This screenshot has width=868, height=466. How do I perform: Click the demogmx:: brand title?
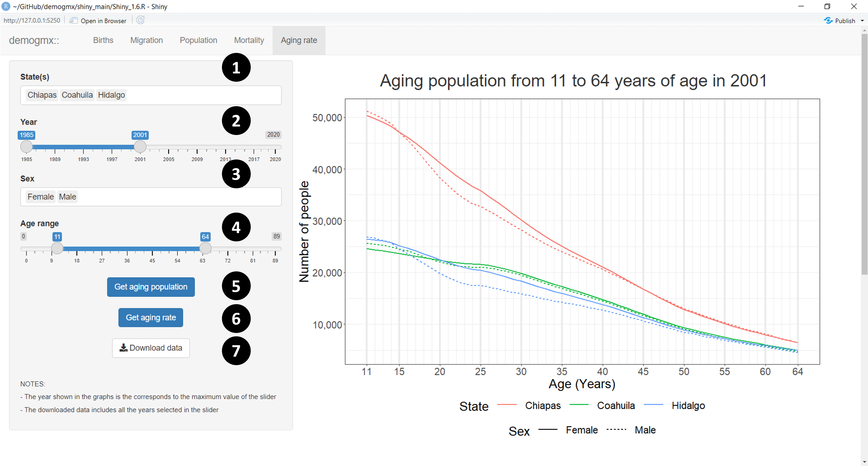click(x=34, y=40)
